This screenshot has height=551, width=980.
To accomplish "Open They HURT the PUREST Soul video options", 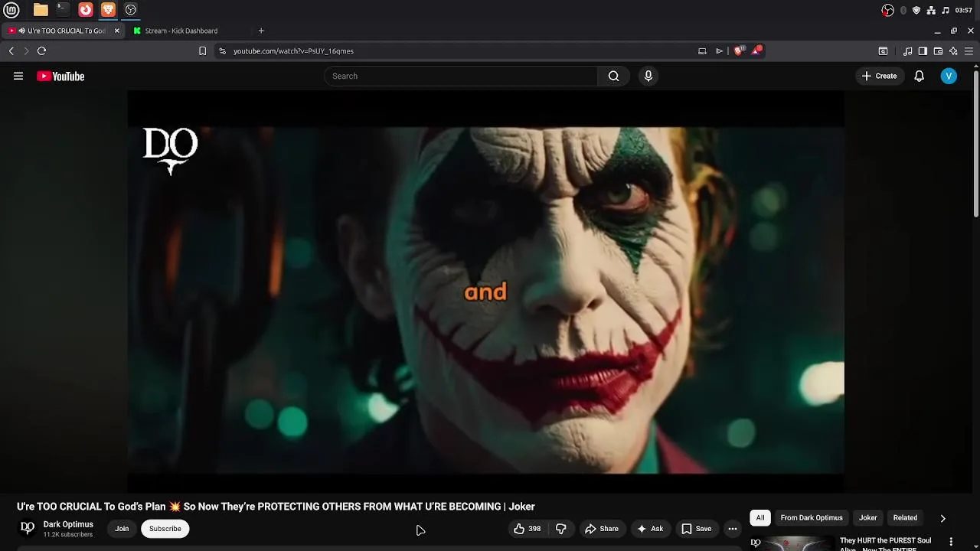I will [x=951, y=542].
